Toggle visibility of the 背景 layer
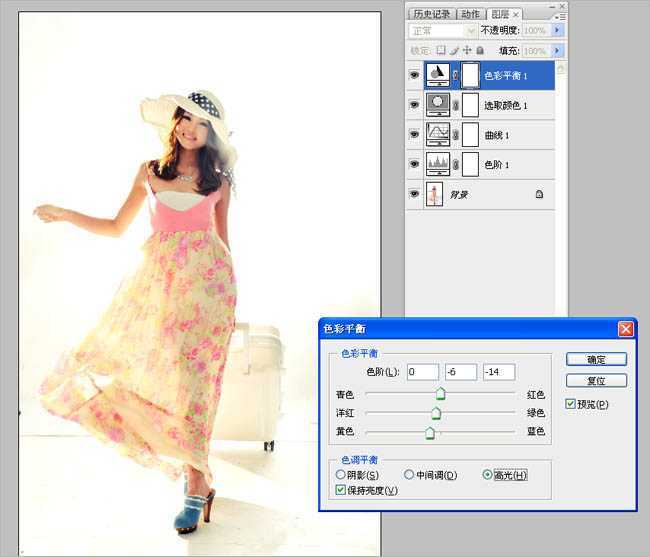The height and width of the screenshot is (557, 650). [414, 195]
